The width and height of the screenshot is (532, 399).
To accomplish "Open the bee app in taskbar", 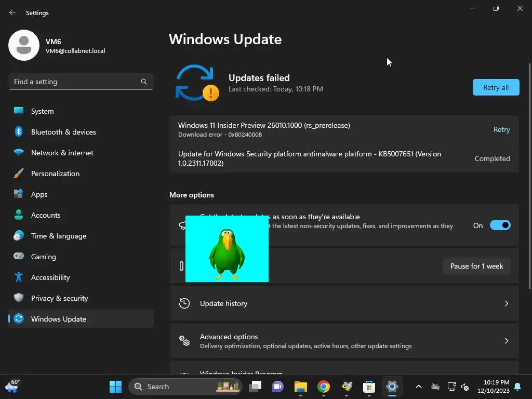I will coord(347,387).
